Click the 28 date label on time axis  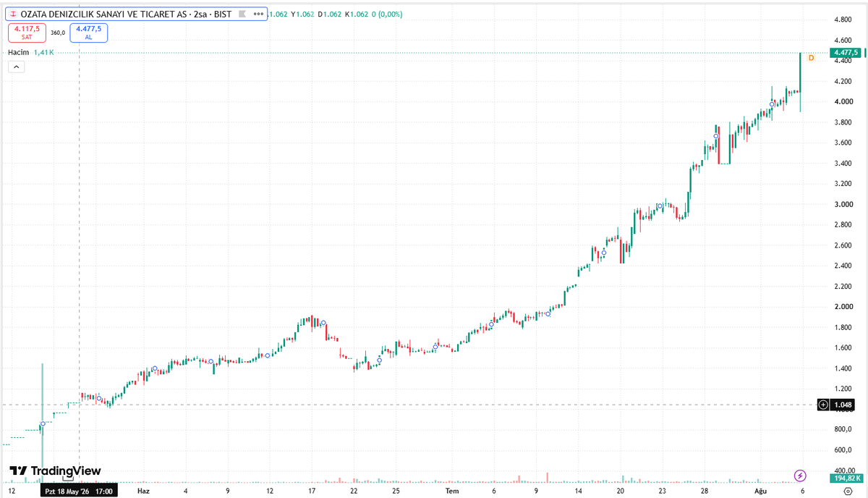[705, 491]
